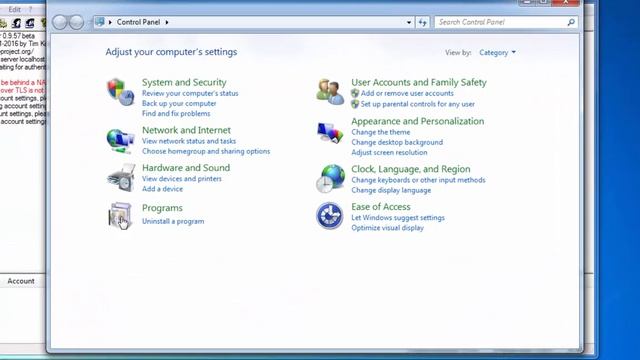640x360 pixels.
Task: Open the Edit menu in background window
Action: click(x=14, y=9)
